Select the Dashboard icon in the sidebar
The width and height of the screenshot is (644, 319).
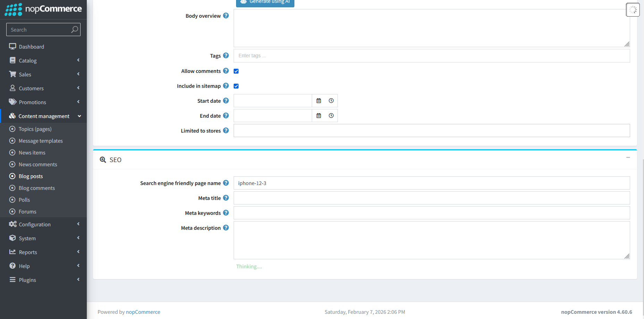12,46
